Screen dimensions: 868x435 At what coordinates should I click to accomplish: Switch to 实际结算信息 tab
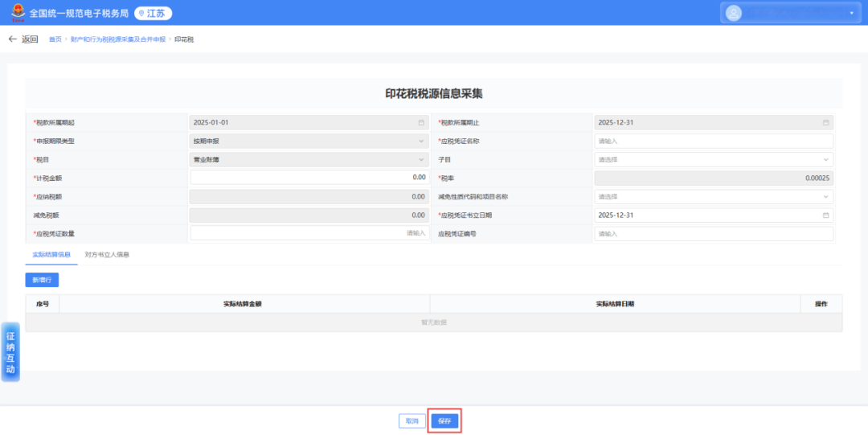click(x=51, y=255)
